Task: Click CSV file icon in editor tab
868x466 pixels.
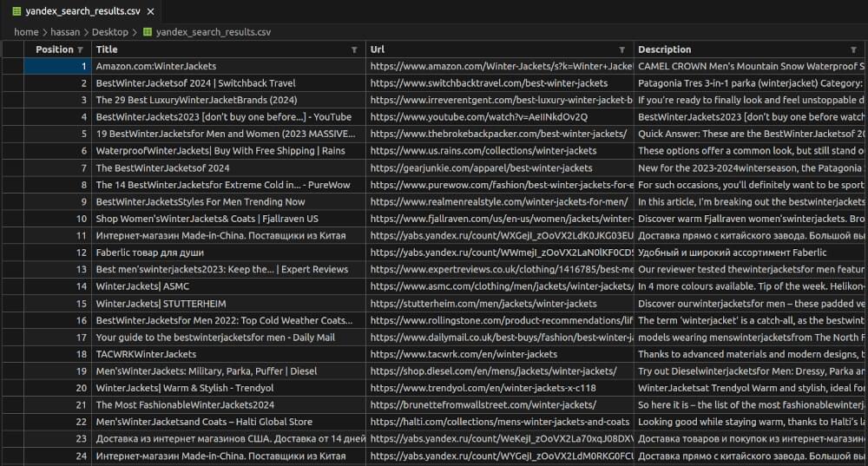Action: (x=16, y=11)
